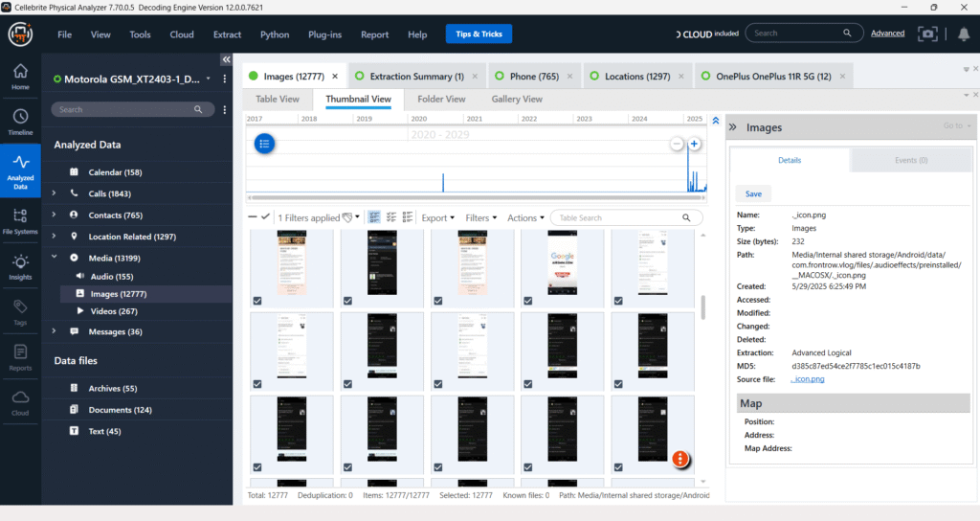Uncheck the second thumbnail in first row
The height and width of the screenshot is (521, 980).
pyautogui.click(x=347, y=301)
